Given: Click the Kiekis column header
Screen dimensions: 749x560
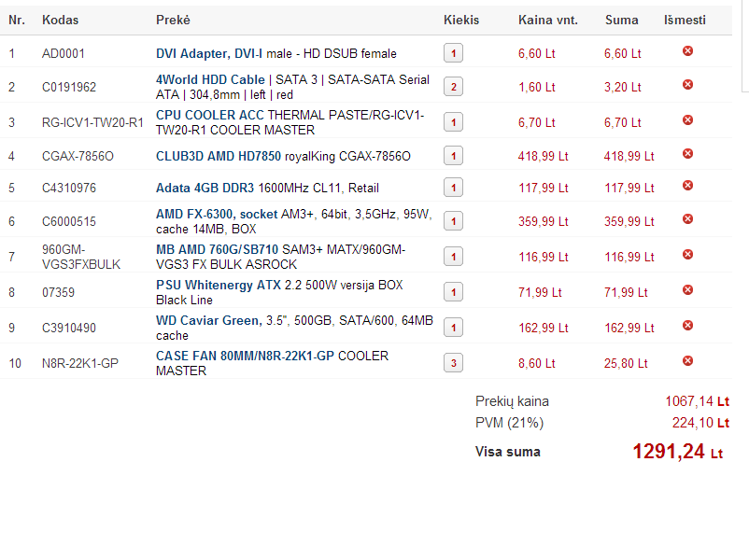Looking at the screenshot, I should click(461, 20).
